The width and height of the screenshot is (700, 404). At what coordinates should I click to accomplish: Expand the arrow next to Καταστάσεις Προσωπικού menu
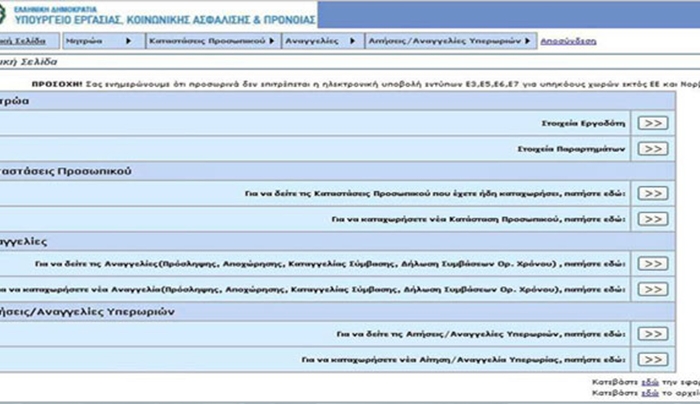271,41
